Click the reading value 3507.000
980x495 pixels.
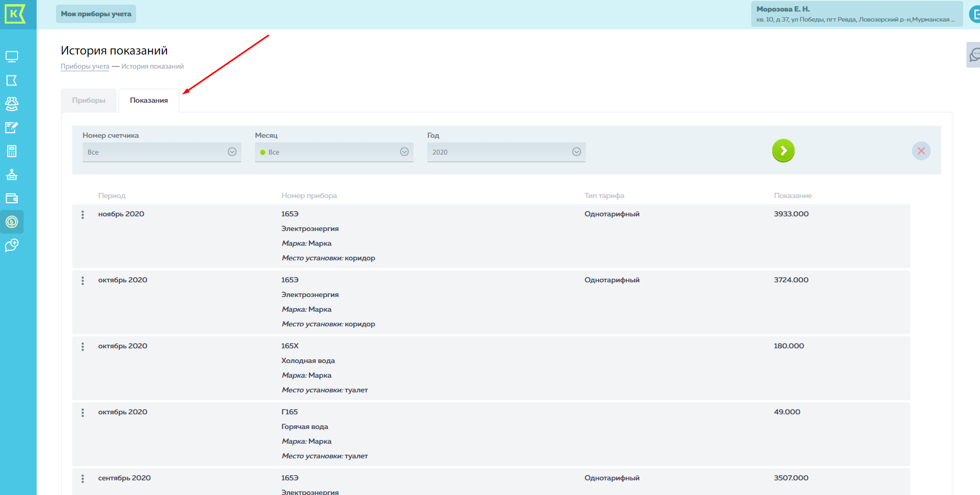791,478
